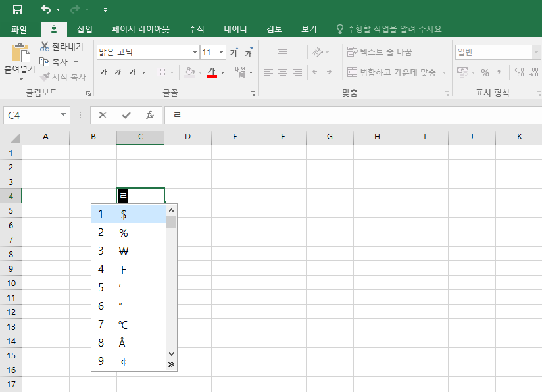Open the 일반 number format dropdown

click(536, 53)
